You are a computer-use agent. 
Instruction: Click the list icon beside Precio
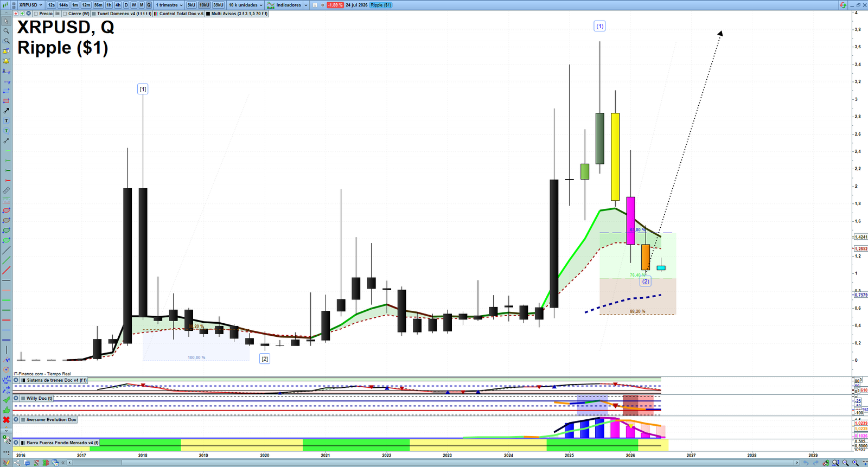pos(57,14)
